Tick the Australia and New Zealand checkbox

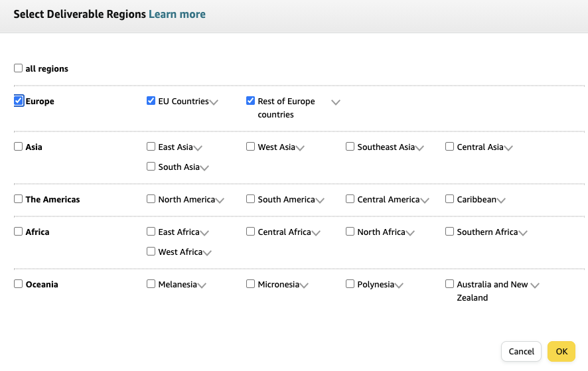(x=450, y=284)
